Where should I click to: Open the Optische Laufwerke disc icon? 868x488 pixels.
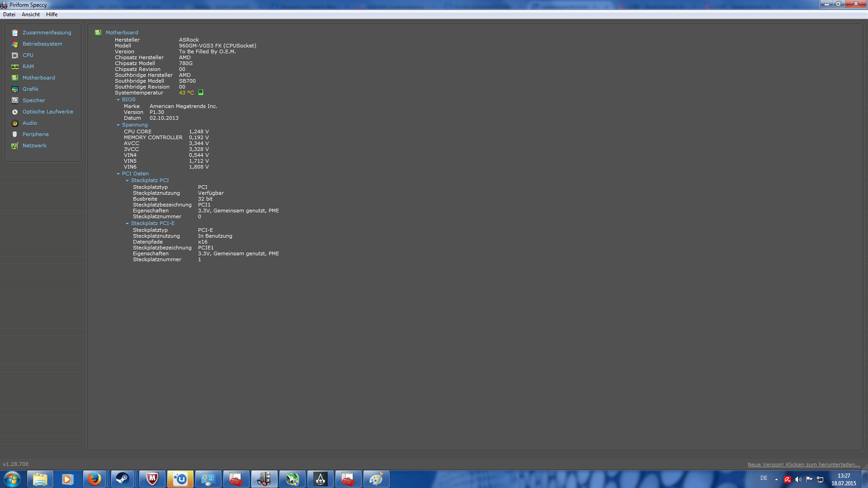[15, 112]
